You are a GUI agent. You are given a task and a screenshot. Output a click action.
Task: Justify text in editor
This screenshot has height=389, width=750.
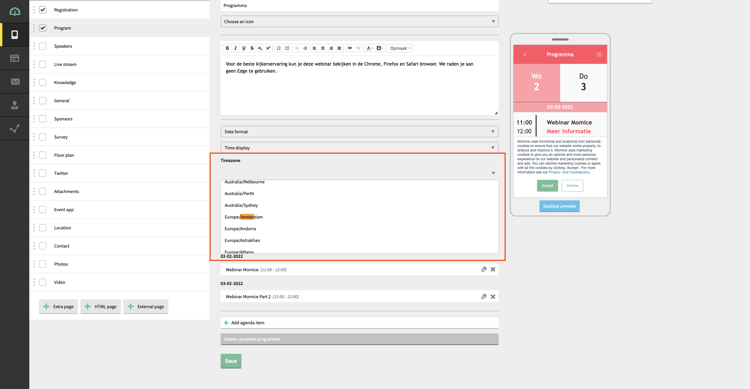339,48
